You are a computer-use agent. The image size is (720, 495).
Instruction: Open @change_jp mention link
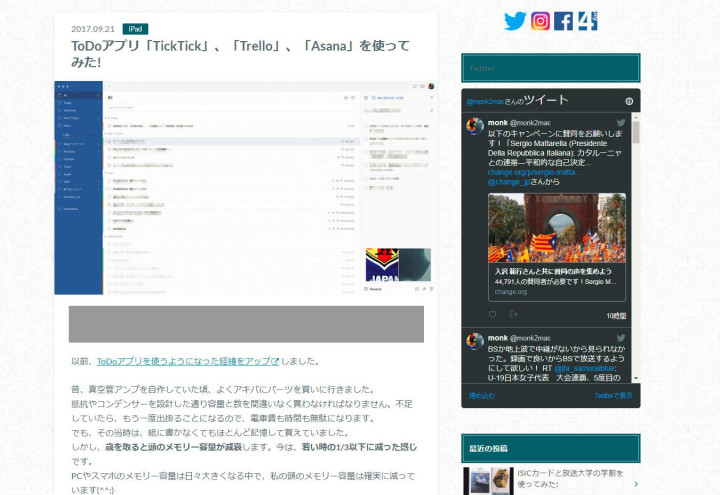[509, 182]
